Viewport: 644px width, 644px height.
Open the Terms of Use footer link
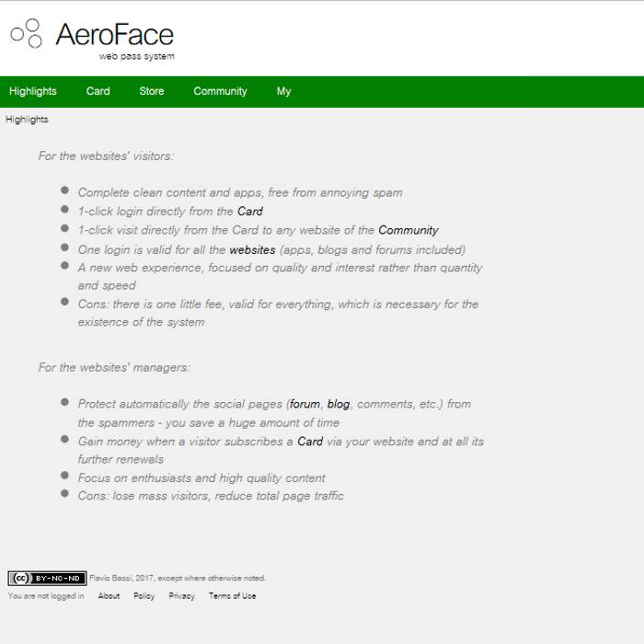233,596
